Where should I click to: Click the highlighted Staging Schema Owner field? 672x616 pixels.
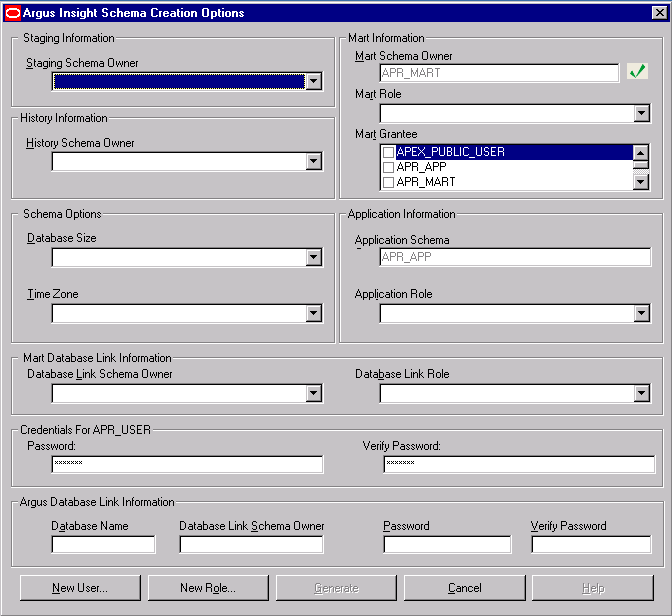point(179,81)
